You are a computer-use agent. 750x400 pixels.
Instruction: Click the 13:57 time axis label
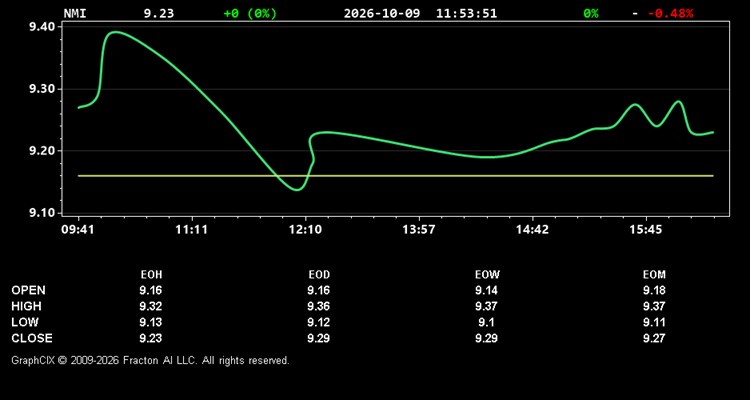tap(419, 230)
